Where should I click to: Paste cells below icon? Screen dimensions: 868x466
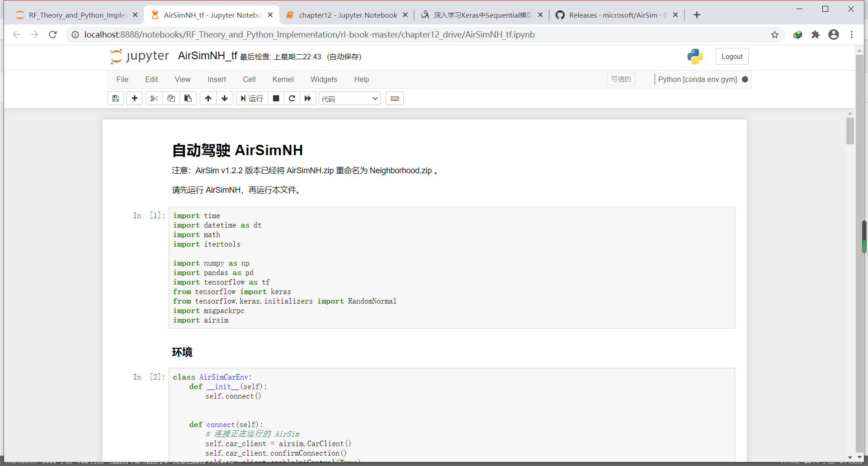188,98
